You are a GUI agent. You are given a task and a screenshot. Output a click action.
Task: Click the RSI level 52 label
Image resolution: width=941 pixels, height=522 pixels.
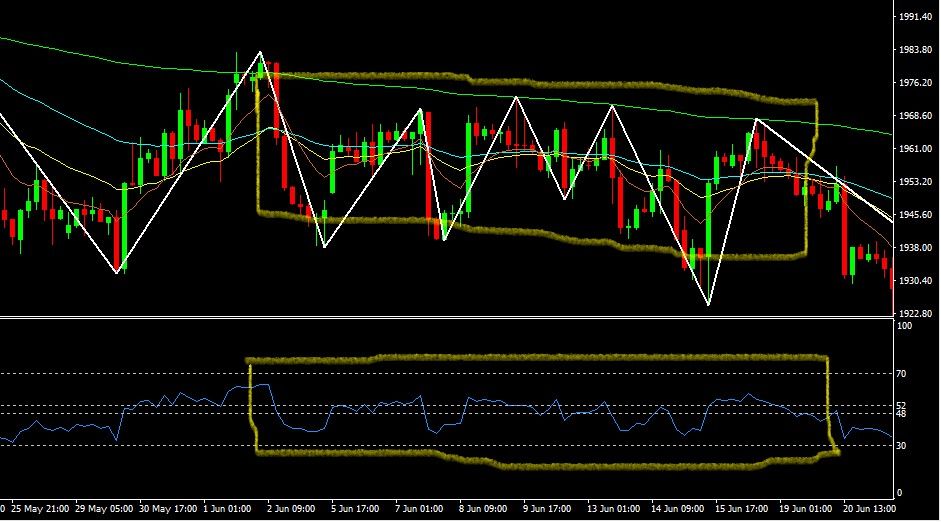(x=901, y=406)
